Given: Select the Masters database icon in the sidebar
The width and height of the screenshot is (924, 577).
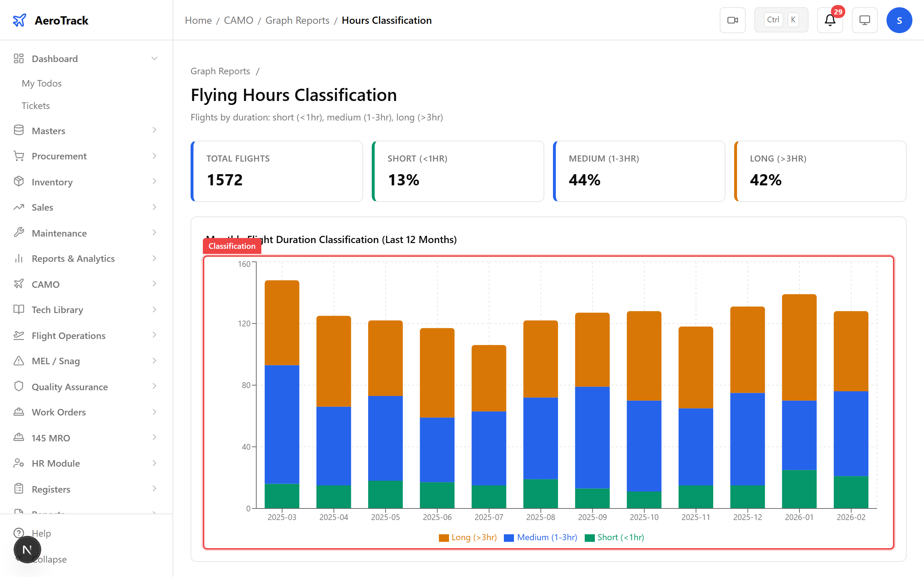Looking at the screenshot, I should coord(19,130).
